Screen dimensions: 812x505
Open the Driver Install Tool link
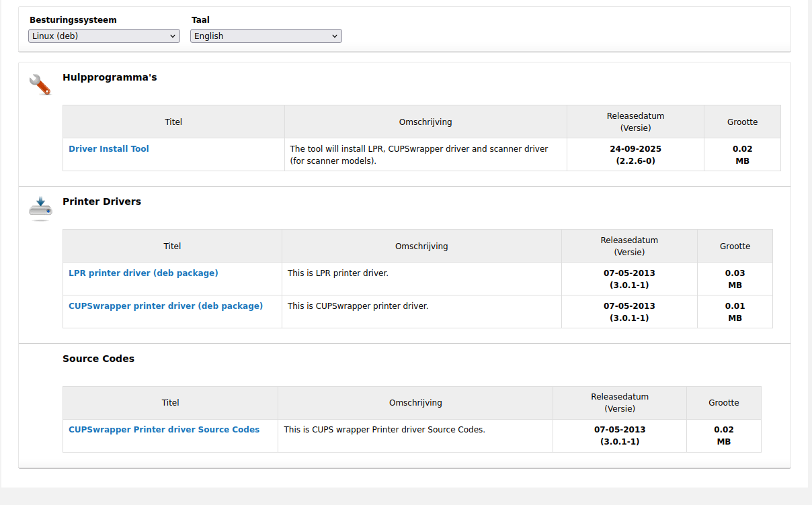coord(109,149)
